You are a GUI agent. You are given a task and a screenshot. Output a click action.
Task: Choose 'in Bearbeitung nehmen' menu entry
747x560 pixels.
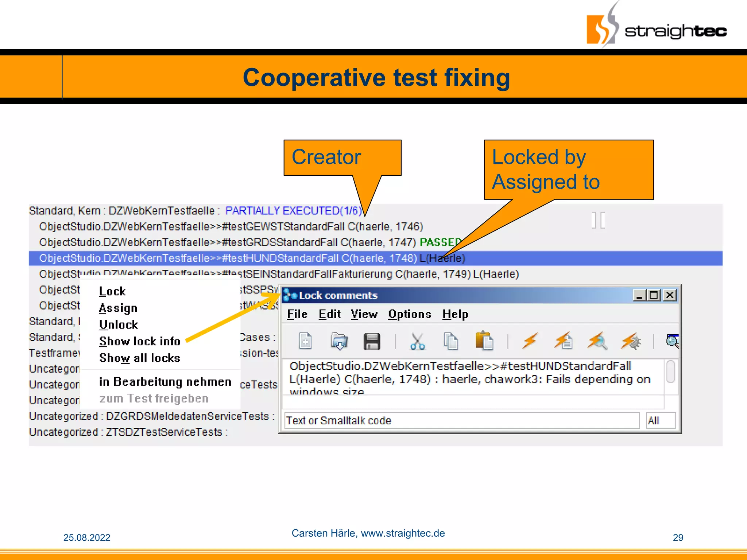165,382
